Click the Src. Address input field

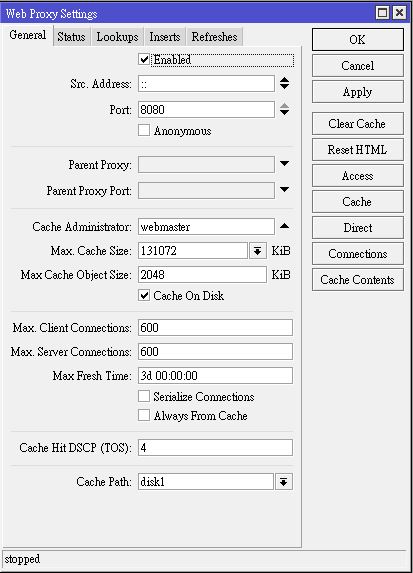(206, 84)
